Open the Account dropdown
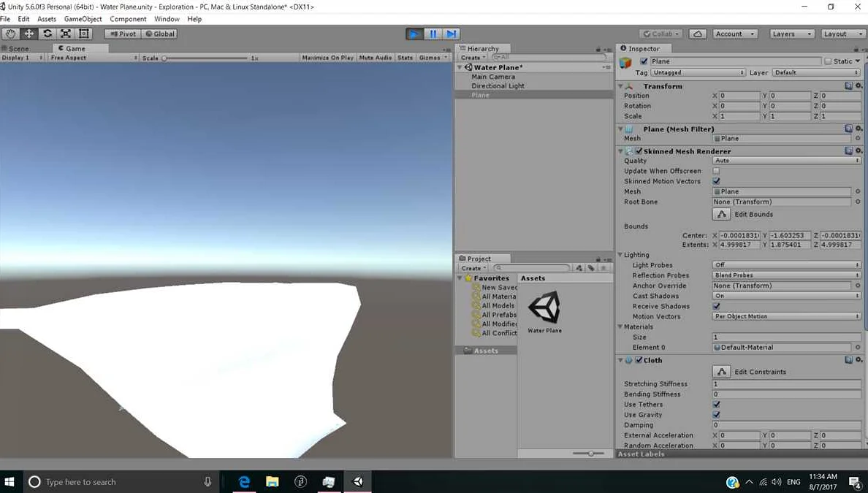 pyautogui.click(x=734, y=34)
